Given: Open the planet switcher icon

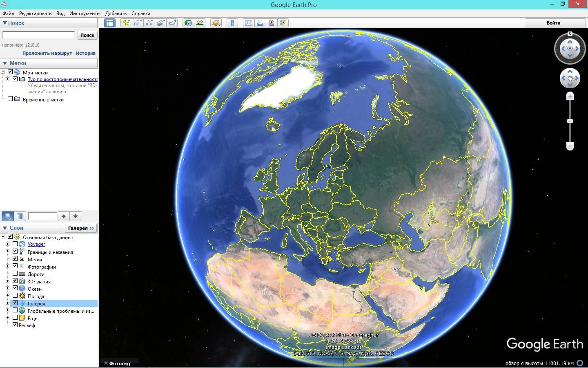Looking at the screenshot, I should pyautogui.click(x=216, y=23).
